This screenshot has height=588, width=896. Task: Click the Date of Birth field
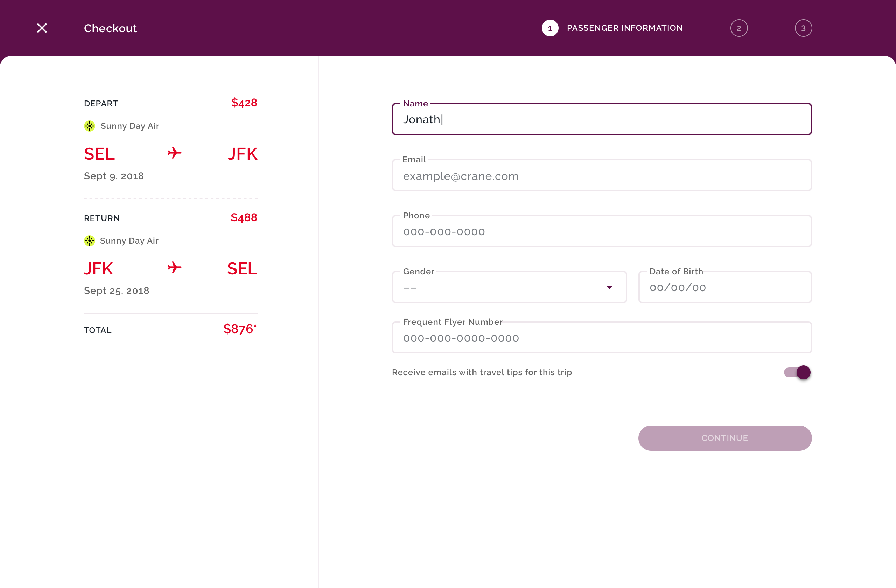(x=725, y=288)
